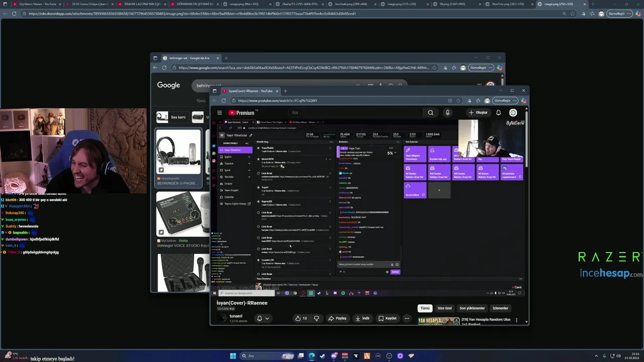Viewport: 644px width, 362px height.
Task: Open Discord from taskbar
Action: click(334, 356)
